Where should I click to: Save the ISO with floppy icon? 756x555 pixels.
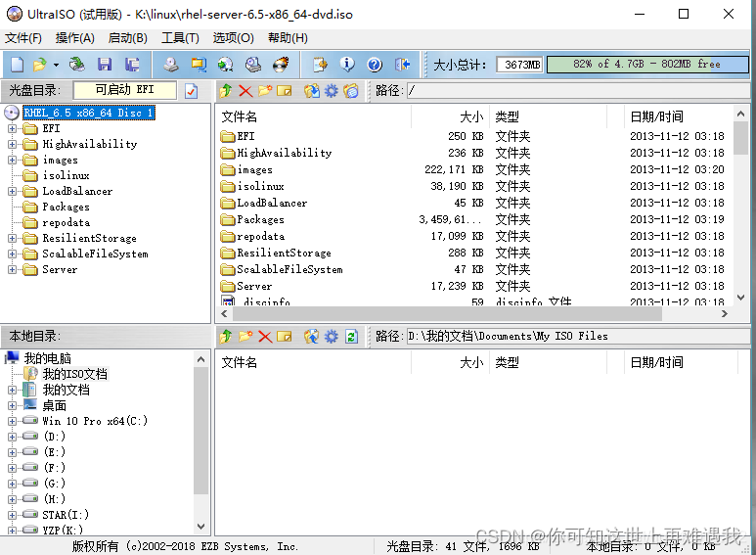104,65
